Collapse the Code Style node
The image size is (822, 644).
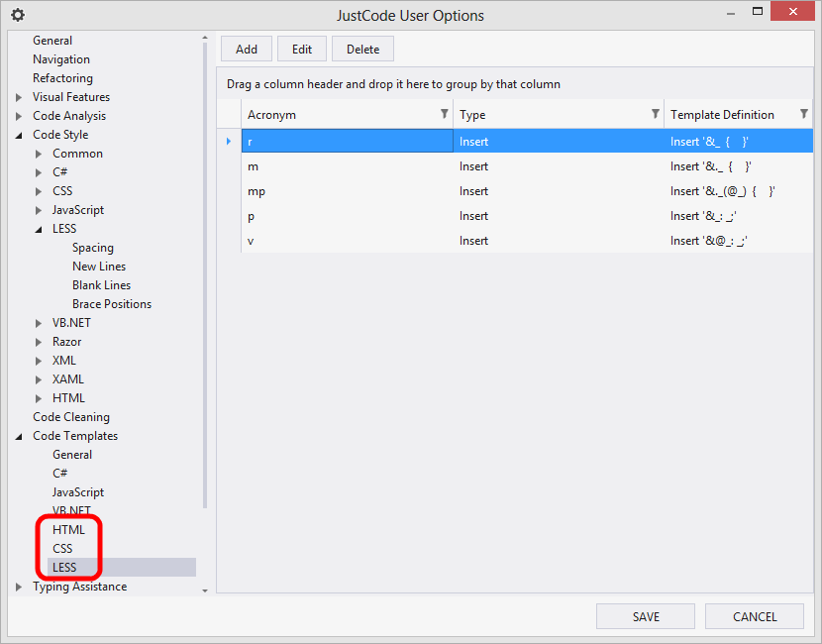pos(19,136)
